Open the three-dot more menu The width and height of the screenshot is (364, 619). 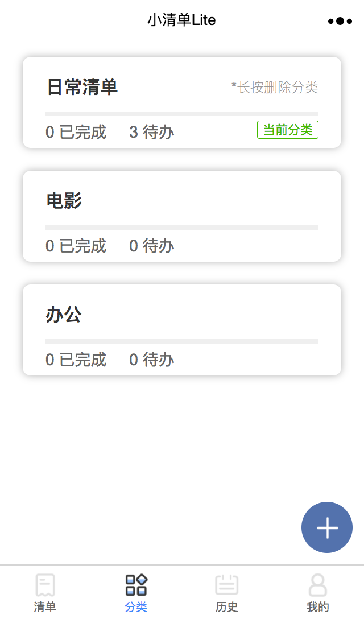coord(340,21)
